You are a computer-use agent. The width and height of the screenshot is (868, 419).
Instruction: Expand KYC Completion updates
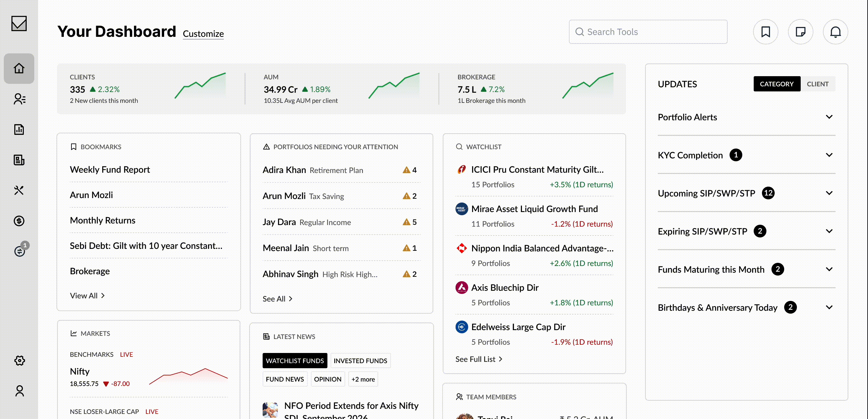click(829, 155)
